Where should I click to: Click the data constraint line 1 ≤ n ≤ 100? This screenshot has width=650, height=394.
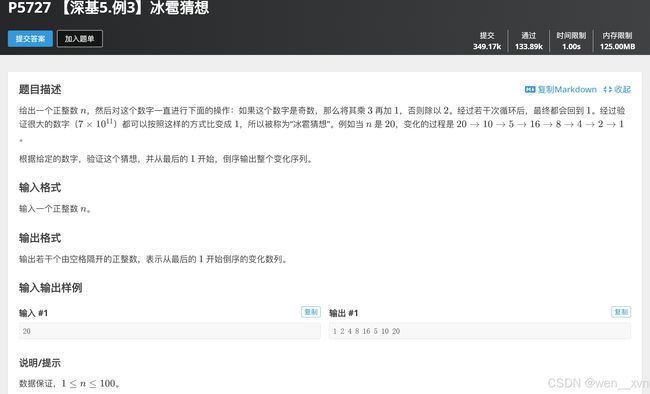[70, 383]
